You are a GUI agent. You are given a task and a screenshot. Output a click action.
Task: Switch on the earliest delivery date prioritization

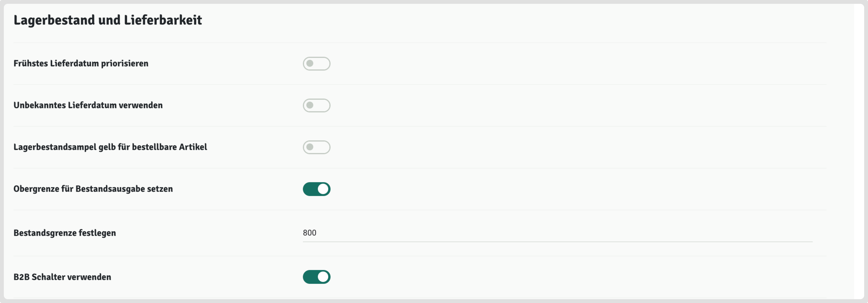(316, 64)
